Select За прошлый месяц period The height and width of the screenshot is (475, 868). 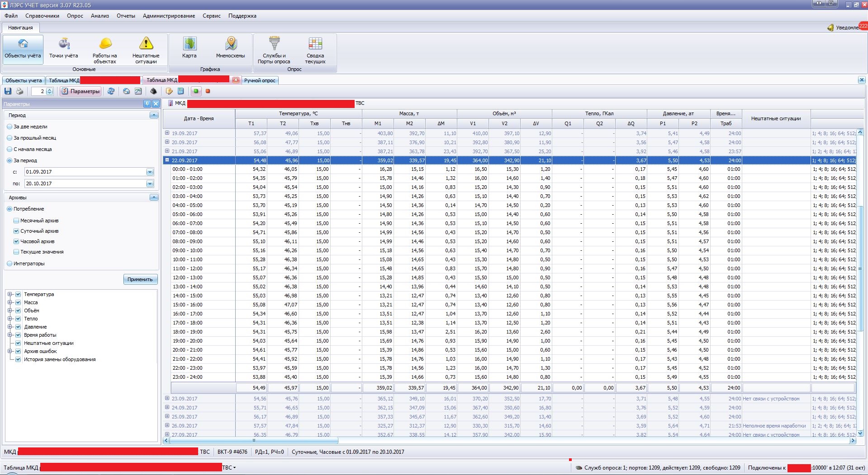pos(9,138)
